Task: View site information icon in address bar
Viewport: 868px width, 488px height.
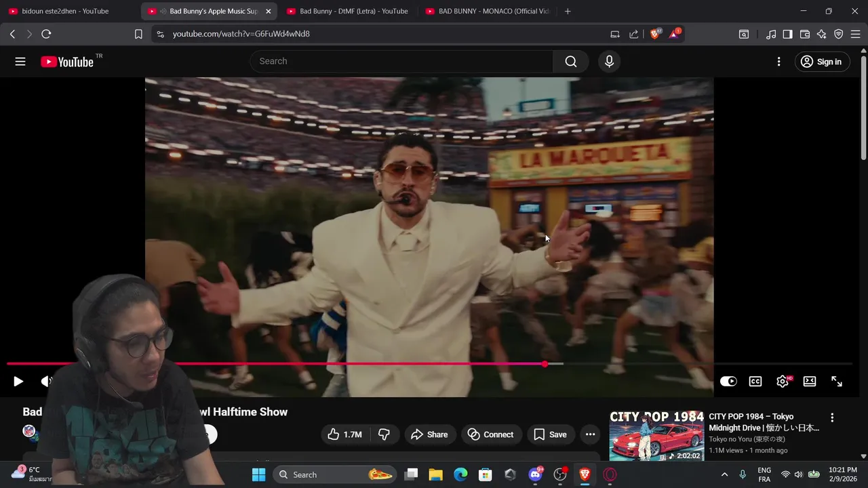Action: [159, 34]
